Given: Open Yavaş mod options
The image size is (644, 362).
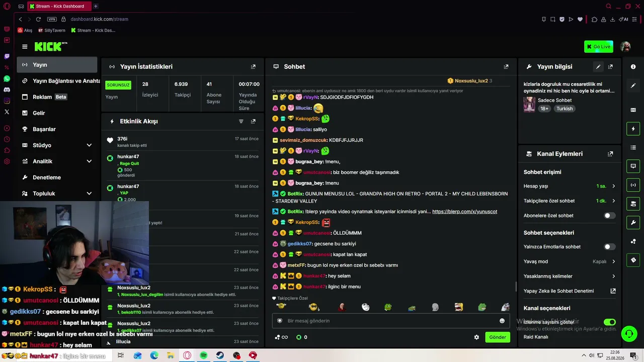Looking at the screenshot, I should tap(570, 261).
